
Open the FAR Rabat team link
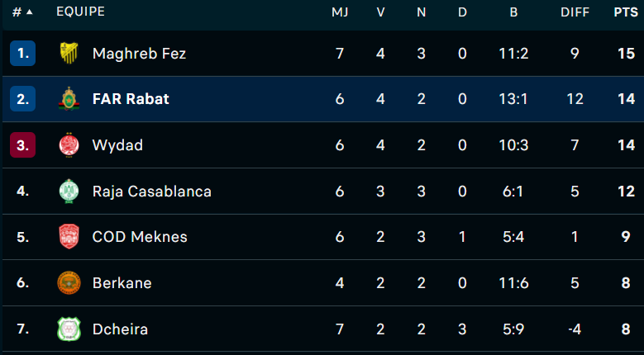tap(131, 99)
